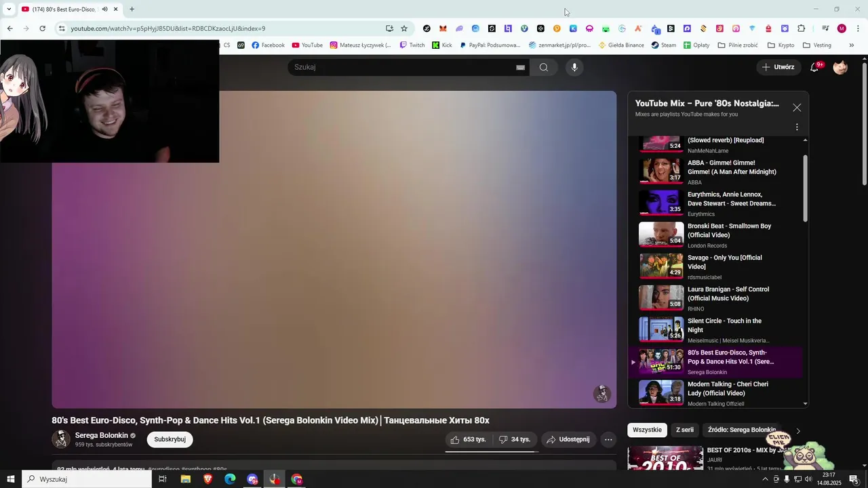This screenshot has height=488, width=868.
Task: Open the Steam bookmark
Action: click(663, 45)
